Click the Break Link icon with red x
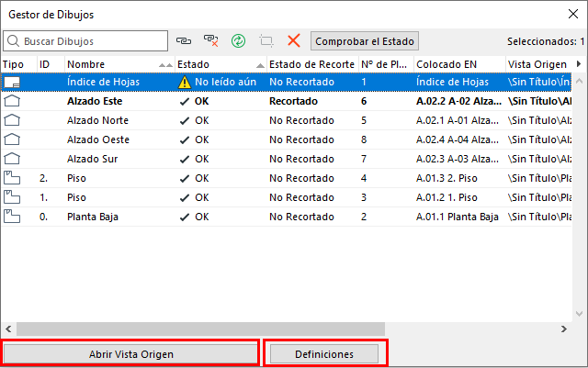588x368 pixels. (210, 40)
